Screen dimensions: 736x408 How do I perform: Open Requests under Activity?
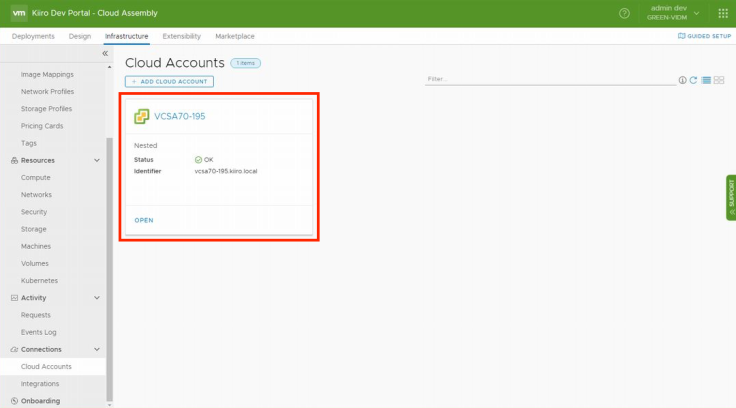[x=36, y=315]
